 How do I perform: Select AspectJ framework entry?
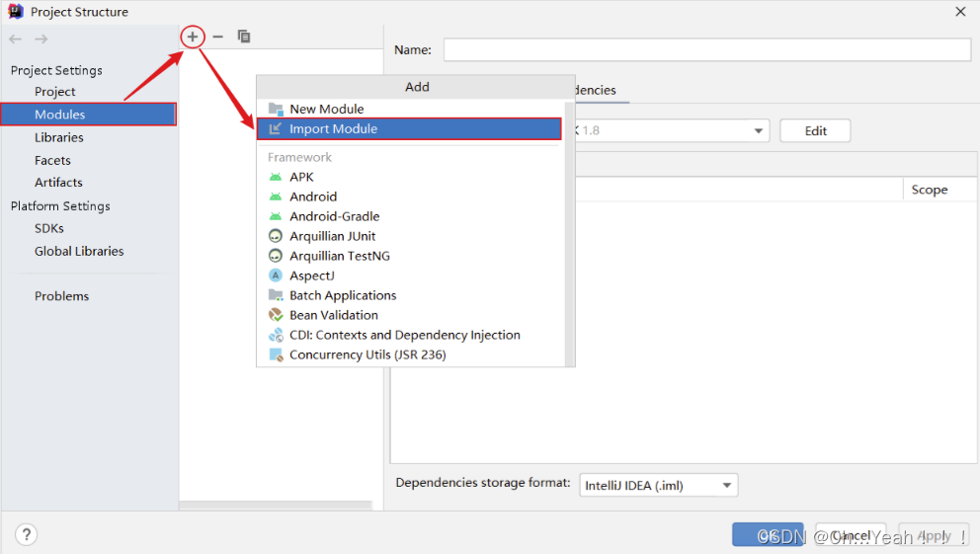click(x=411, y=276)
